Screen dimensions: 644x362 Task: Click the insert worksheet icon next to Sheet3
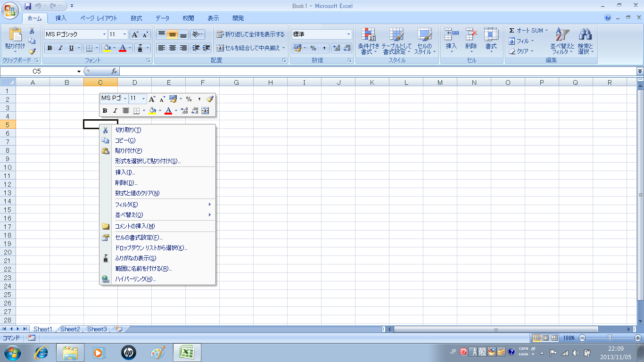[x=119, y=329]
